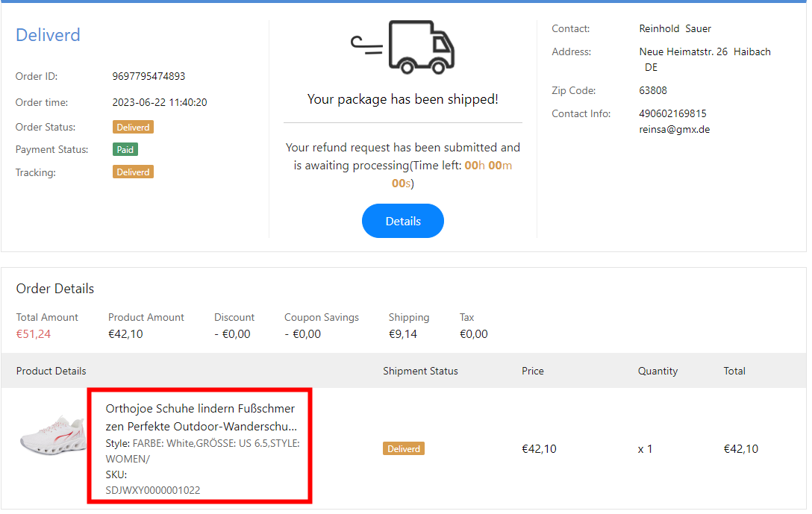Click the zip code 63808
This screenshot has width=812, height=514.
click(x=653, y=91)
